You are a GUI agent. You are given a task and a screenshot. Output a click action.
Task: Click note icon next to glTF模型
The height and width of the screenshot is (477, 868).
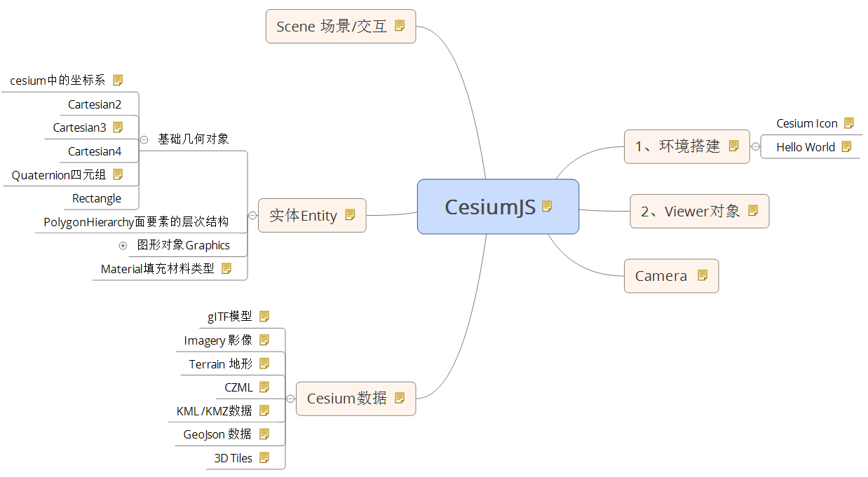pyautogui.click(x=264, y=316)
